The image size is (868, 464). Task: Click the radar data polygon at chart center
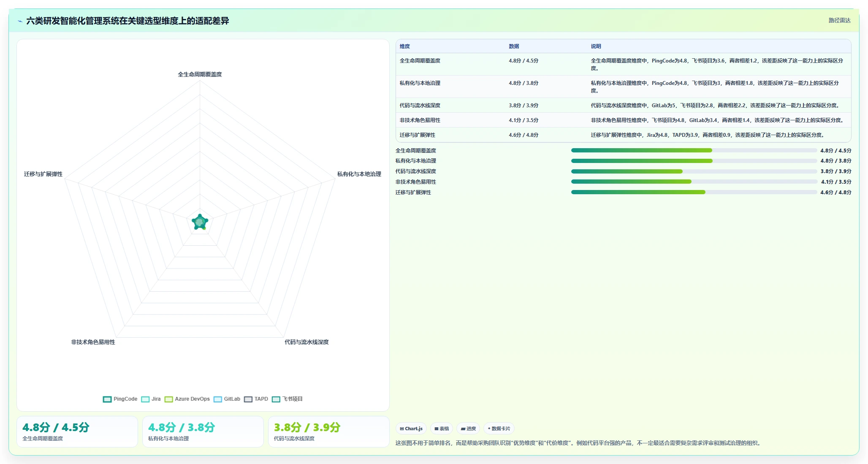200,222
